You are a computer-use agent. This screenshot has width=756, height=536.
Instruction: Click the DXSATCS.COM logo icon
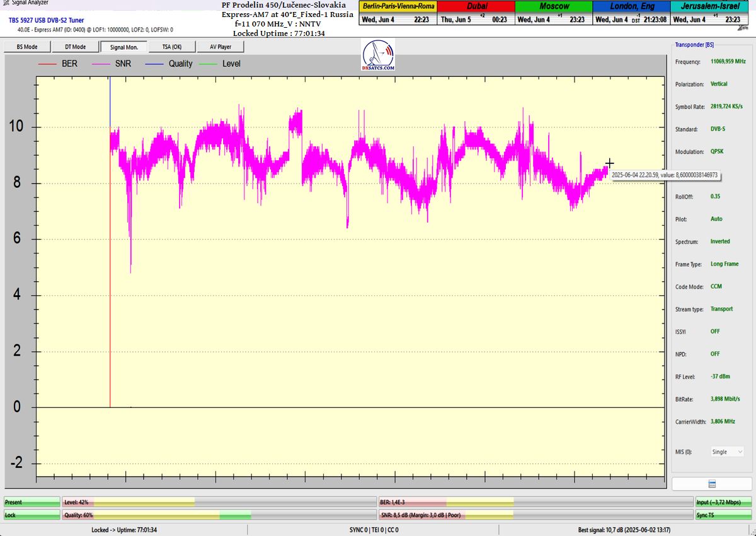379,55
